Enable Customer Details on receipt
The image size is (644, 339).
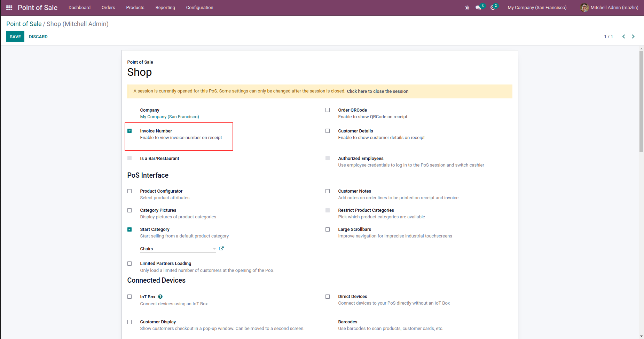click(x=328, y=131)
